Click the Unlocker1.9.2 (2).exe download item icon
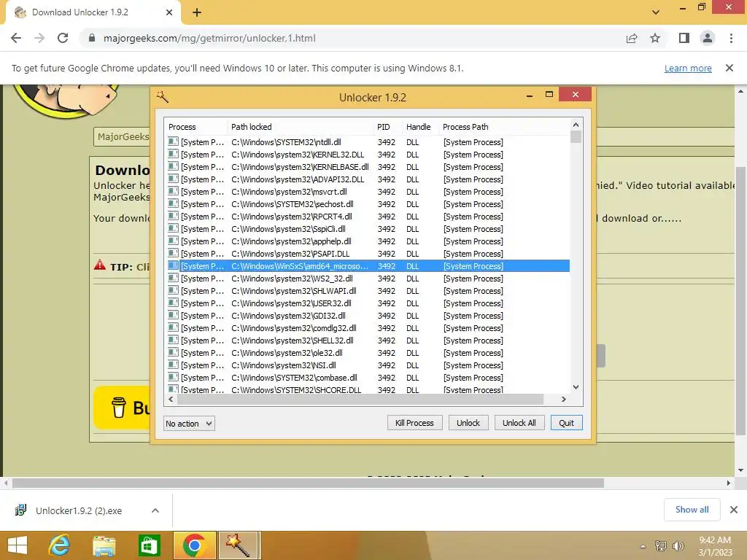This screenshot has width=747, height=560. click(x=20, y=510)
